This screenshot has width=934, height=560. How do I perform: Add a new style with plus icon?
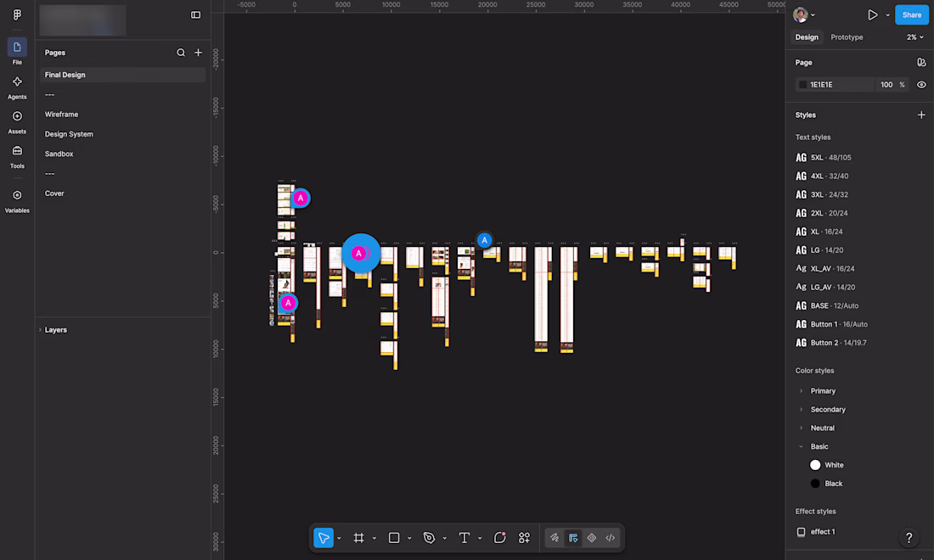coord(921,115)
